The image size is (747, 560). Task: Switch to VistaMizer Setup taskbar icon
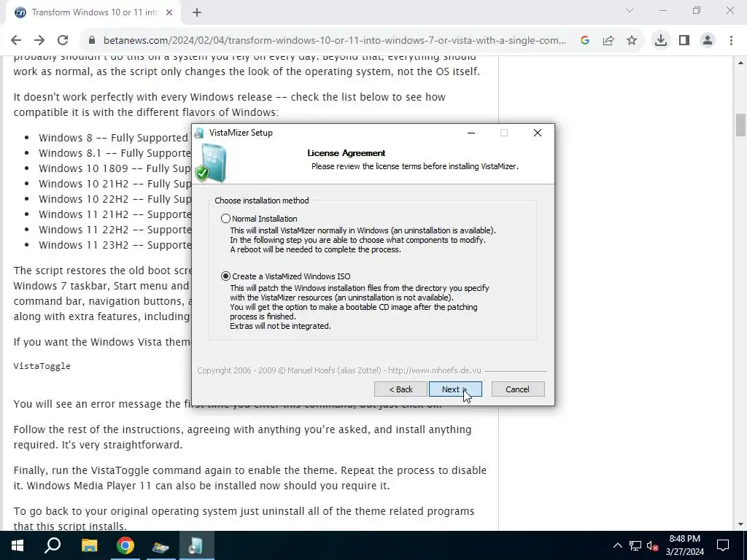[x=196, y=545]
